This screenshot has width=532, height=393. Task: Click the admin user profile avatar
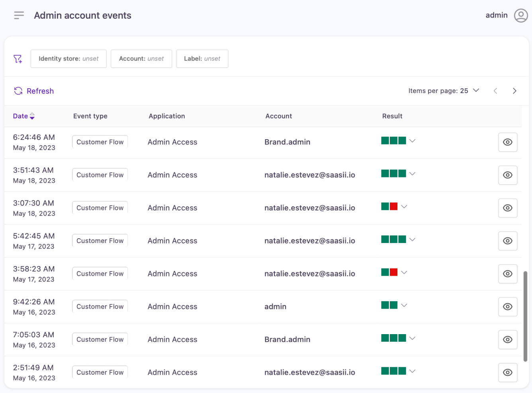[x=520, y=16]
